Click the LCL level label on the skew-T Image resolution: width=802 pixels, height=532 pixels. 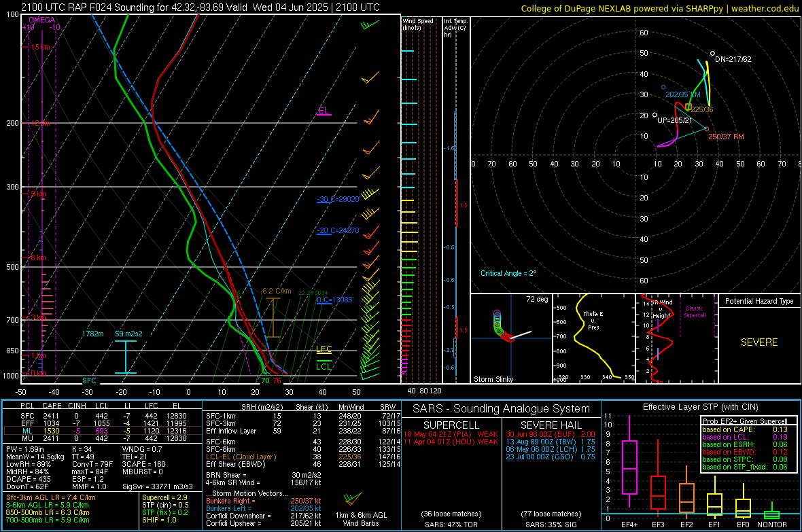click(324, 366)
